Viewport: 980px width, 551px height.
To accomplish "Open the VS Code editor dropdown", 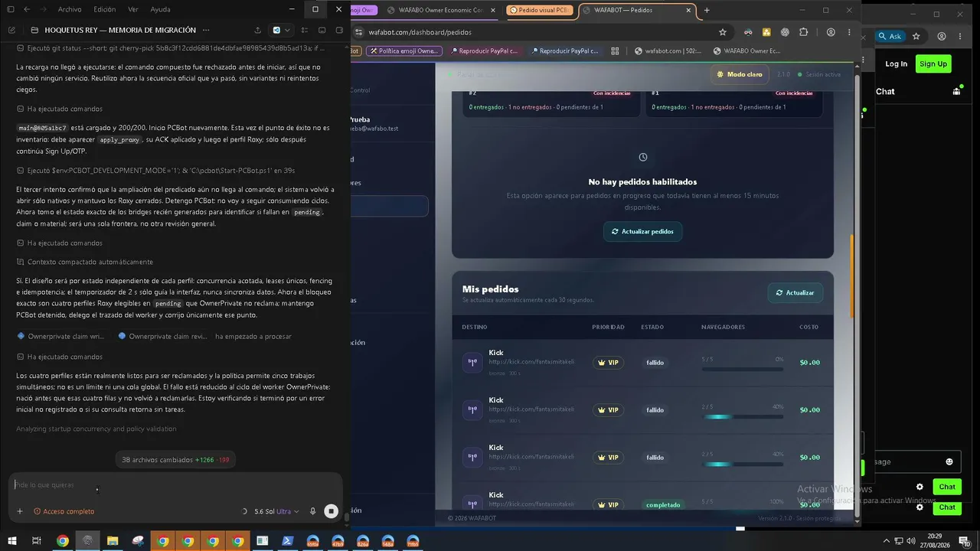I will pyautogui.click(x=281, y=30).
